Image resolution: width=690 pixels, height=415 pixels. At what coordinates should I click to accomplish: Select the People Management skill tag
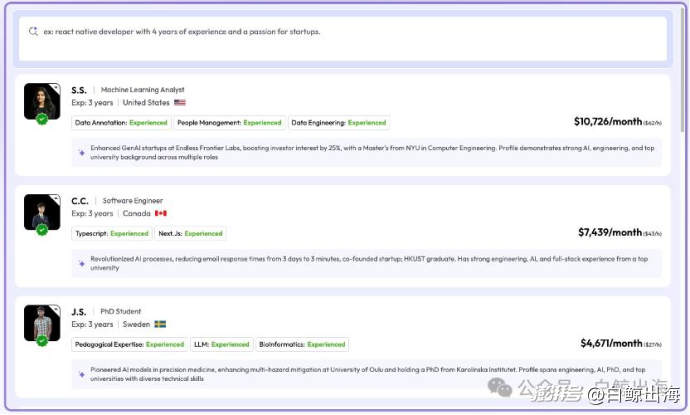pos(230,123)
